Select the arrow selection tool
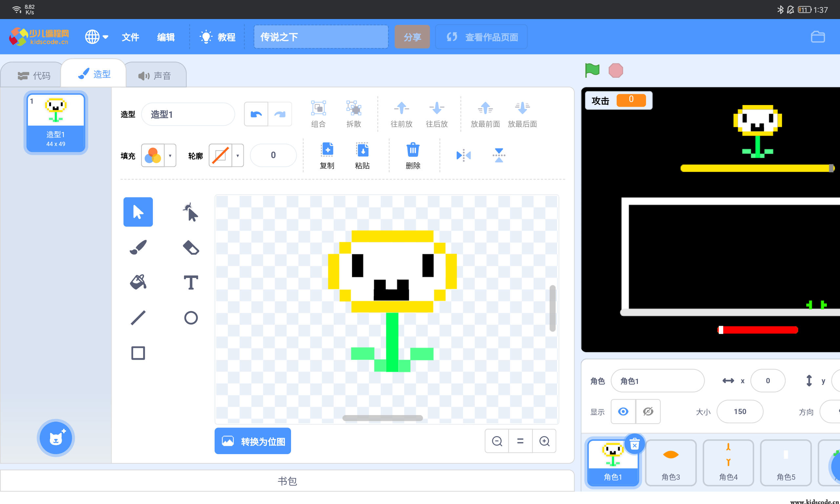This screenshot has height=504, width=840. pyautogui.click(x=138, y=212)
